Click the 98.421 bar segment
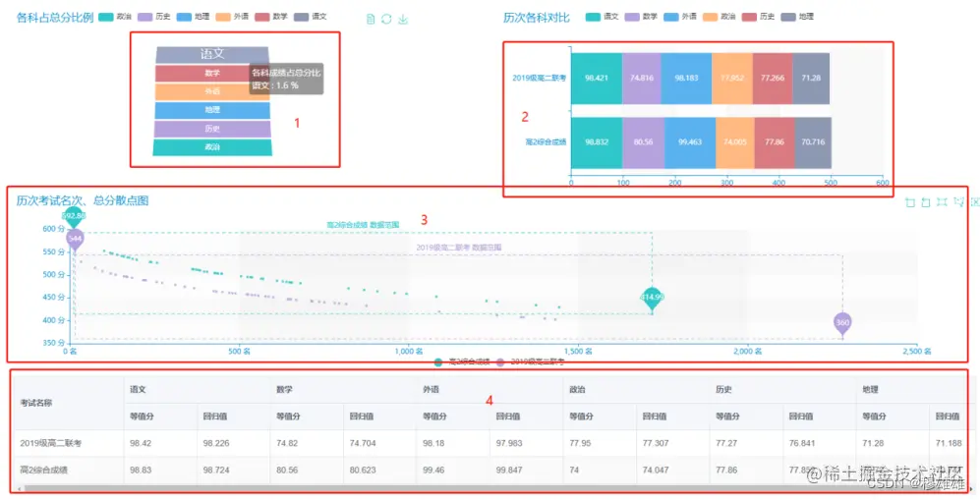 pos(597,78)
